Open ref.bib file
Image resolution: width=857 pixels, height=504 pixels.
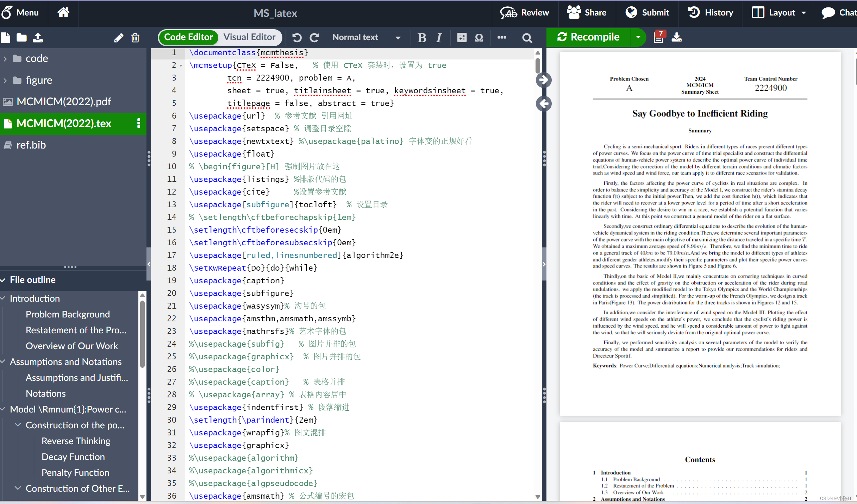coord(31,145)
